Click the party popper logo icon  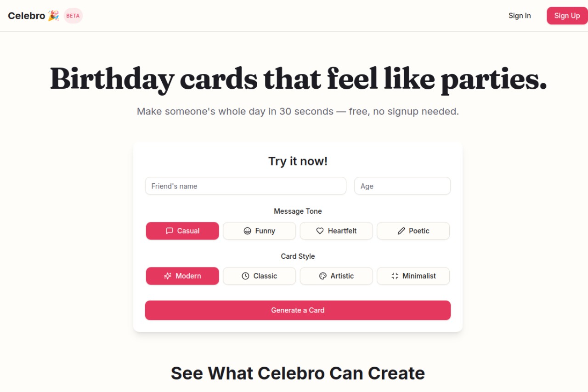coord(53,16)
